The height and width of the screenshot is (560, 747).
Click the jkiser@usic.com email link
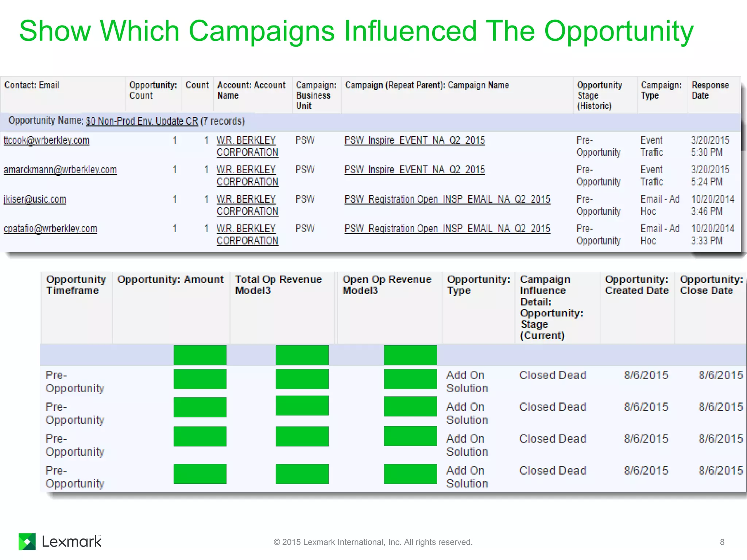[35, 199]
